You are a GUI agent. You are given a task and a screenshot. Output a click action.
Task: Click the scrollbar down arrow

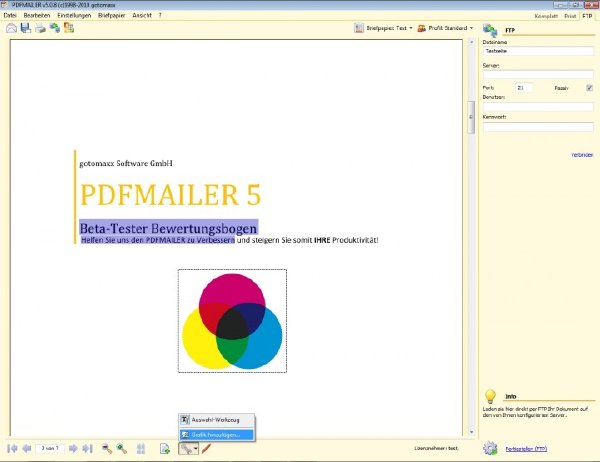point(471,432)
